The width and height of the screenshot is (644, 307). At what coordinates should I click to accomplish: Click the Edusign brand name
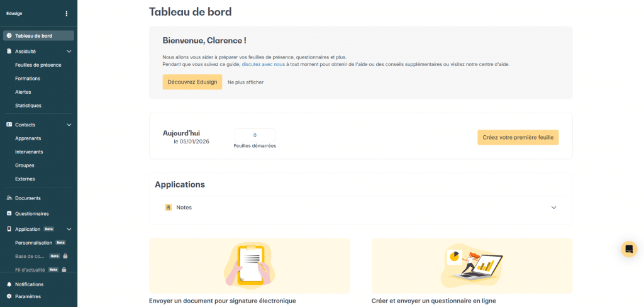[14, 14]
